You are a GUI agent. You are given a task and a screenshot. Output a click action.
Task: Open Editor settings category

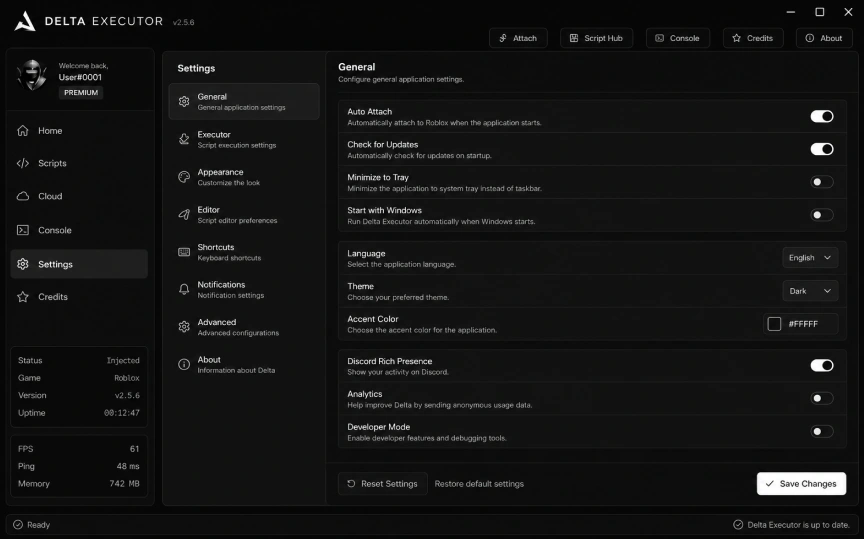click(x=244, y=214)
